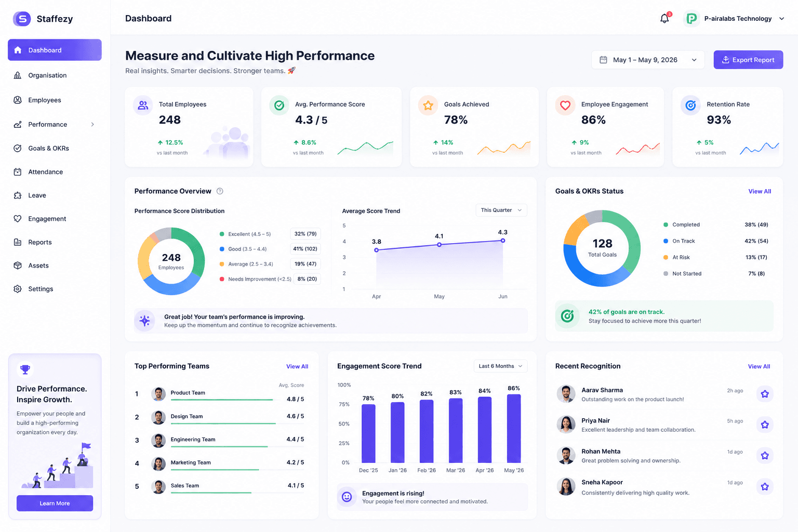
Task: Click the '19% (47)' Average value badge
Action: point(305,264)
